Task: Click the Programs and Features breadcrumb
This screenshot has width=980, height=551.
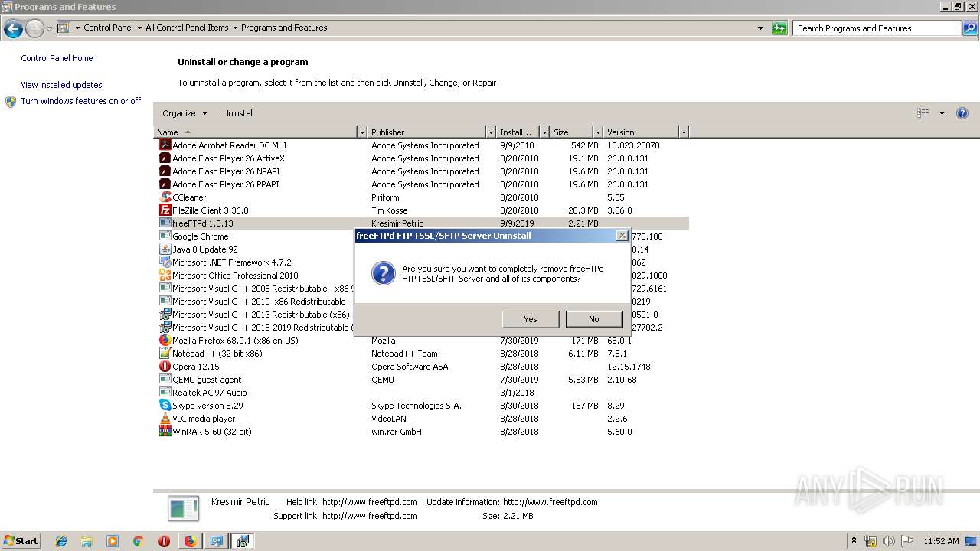Action: pos(284,28)
